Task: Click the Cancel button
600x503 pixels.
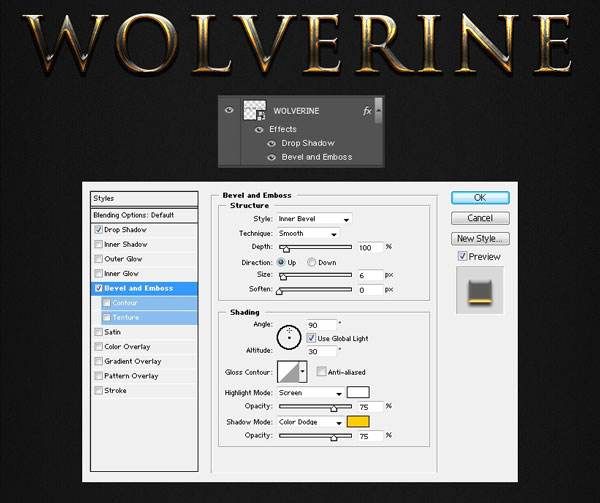Action: pyautogui.click(x=480, y=218)
